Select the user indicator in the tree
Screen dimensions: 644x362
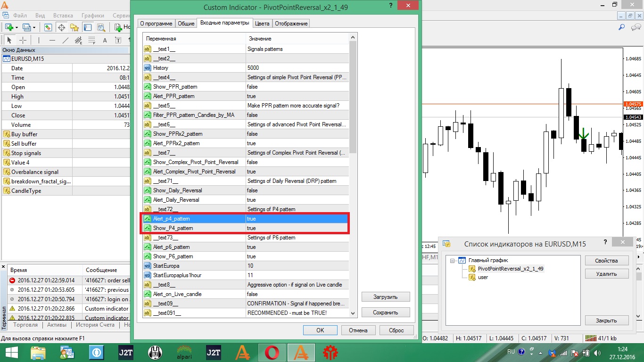pos(483,277)
